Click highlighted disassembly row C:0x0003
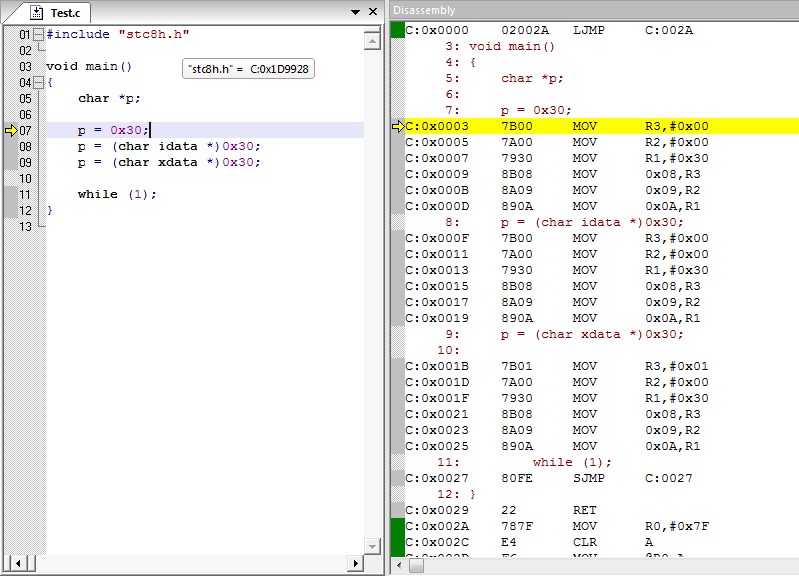 (601, 126)
